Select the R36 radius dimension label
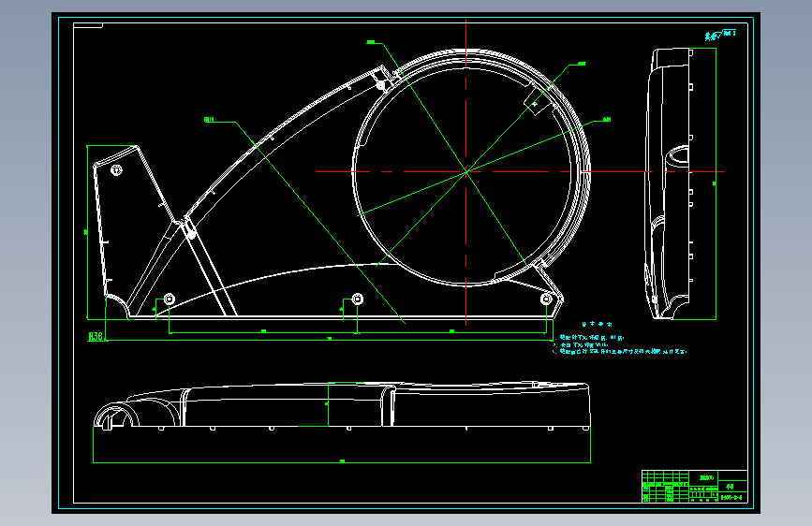The image size is (812, 526). coord(96,337)
